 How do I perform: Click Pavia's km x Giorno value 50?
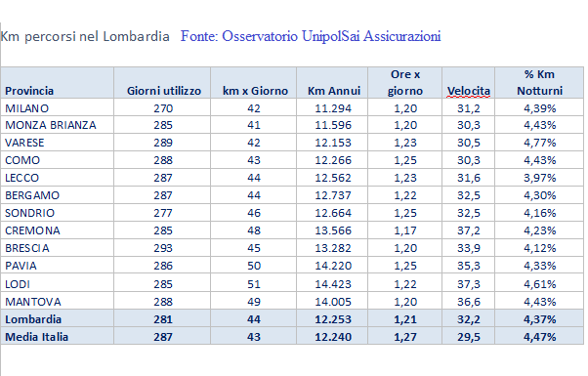(254, 266)
